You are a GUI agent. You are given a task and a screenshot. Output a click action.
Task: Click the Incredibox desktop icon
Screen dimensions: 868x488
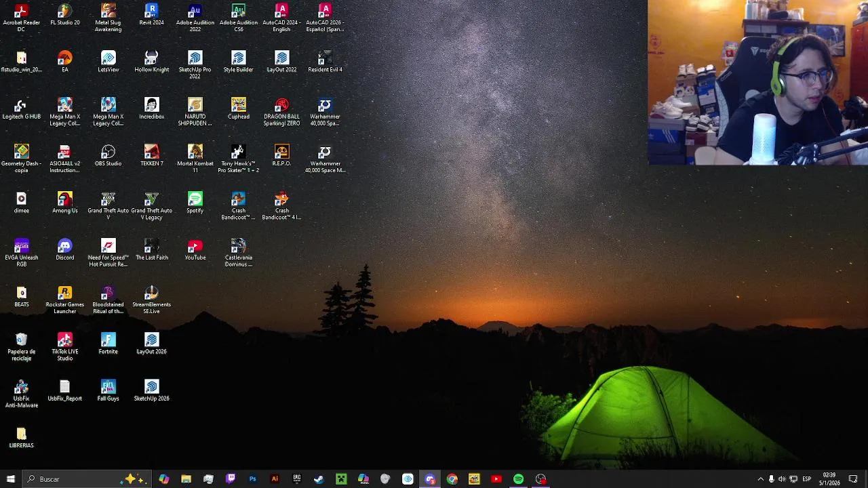(151, 109)
